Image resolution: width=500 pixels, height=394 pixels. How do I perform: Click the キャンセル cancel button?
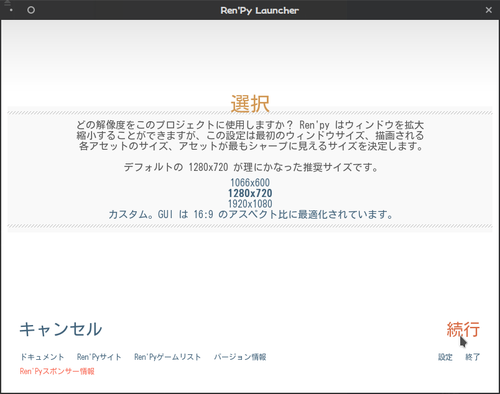coord(61,329)
